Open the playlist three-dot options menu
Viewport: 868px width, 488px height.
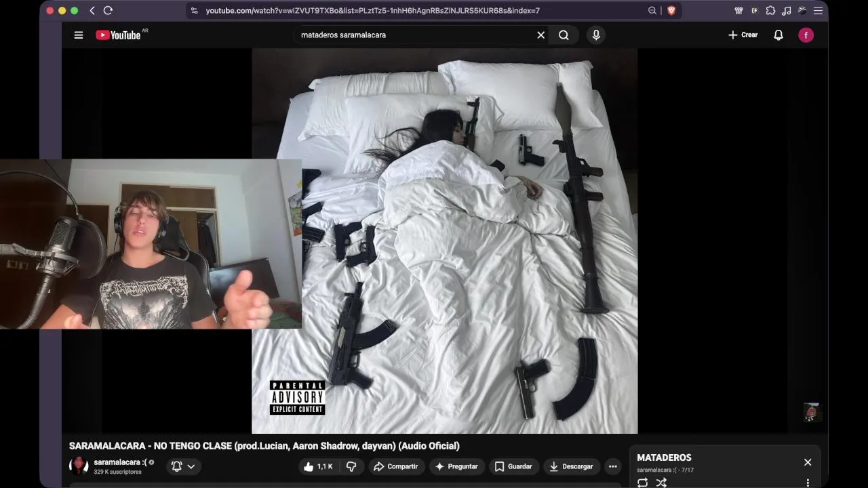click(x=808, y=483)
